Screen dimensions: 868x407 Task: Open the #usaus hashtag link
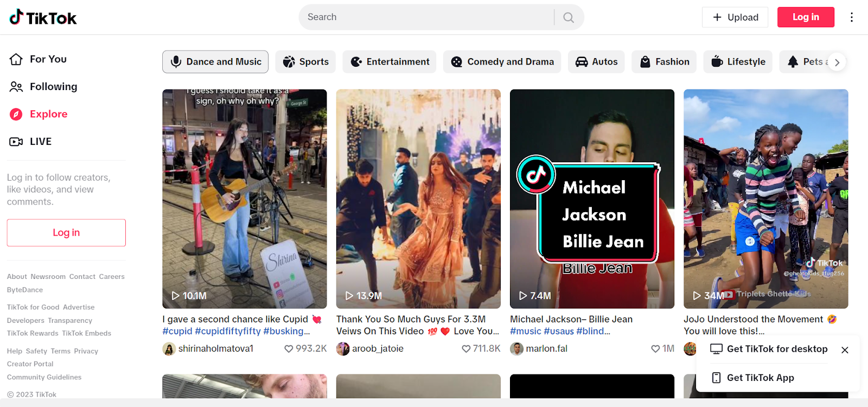tap(559, 331)
